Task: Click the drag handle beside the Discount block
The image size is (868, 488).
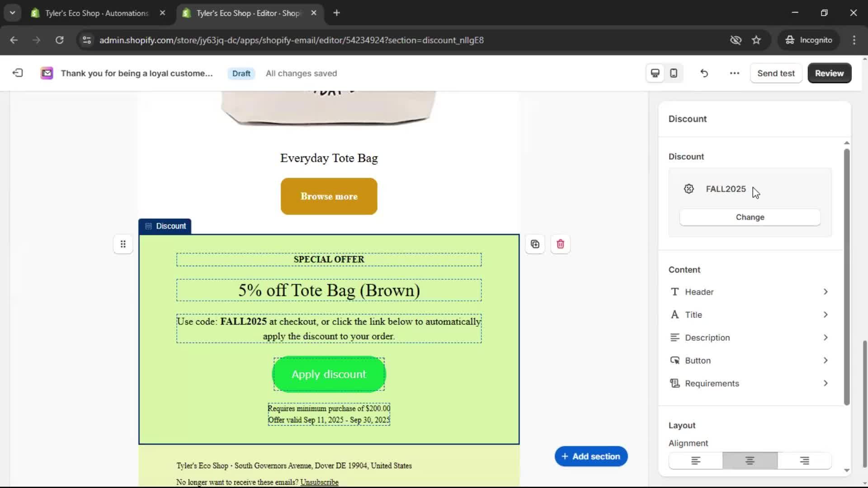Action: (123, 244)
